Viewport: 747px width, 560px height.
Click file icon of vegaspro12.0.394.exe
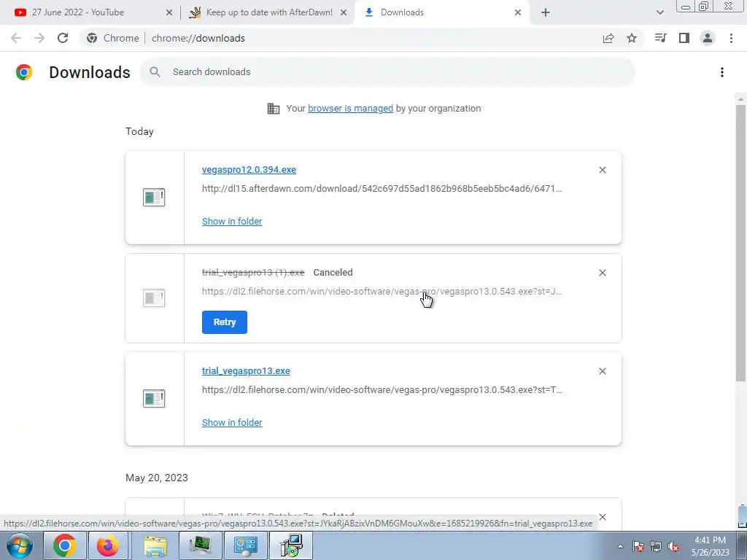click(x=154, y=197)
